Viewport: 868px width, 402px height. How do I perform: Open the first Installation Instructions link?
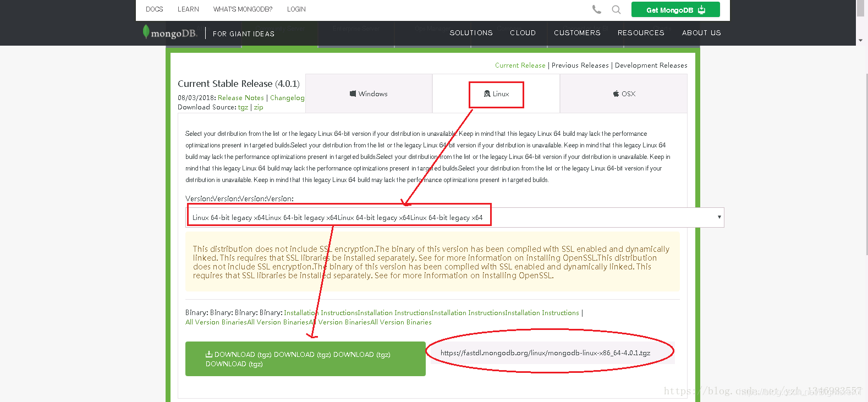pos(321,313)
